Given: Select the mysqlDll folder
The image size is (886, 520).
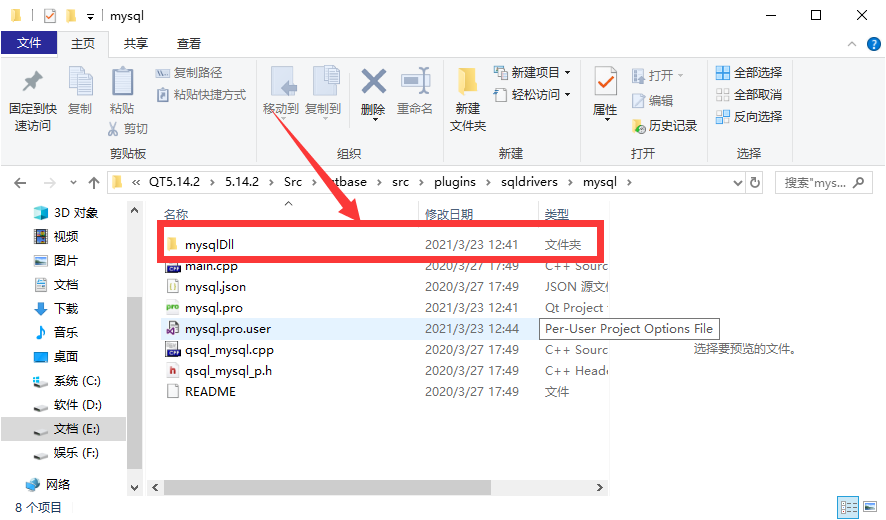Looking at the screenshot, I should (x=209, y=245).
